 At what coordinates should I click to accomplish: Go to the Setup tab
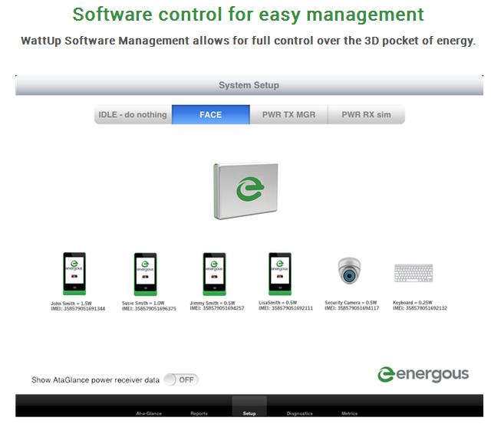tap(249, 412)
